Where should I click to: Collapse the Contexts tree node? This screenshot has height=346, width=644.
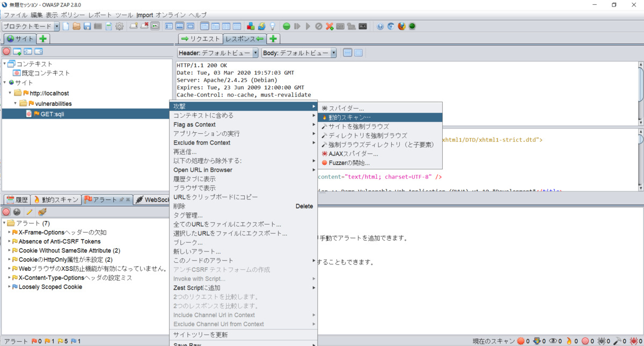coord(4,64)
